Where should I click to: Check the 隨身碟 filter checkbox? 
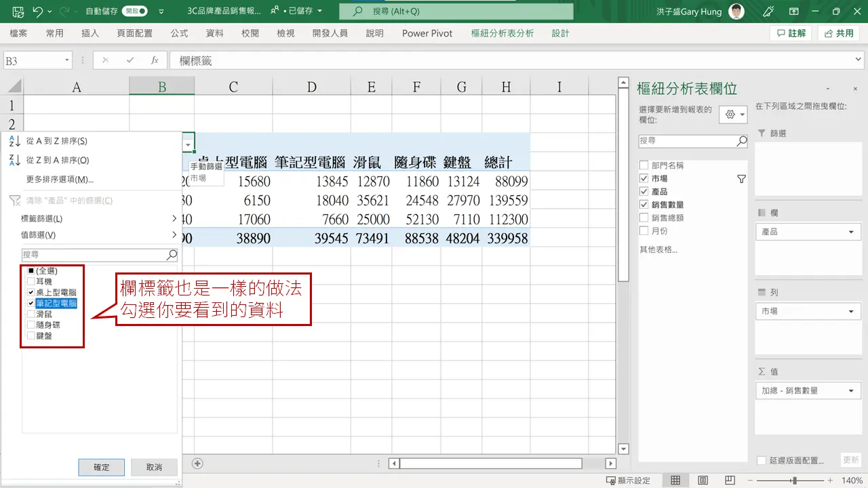click(31, 325)
